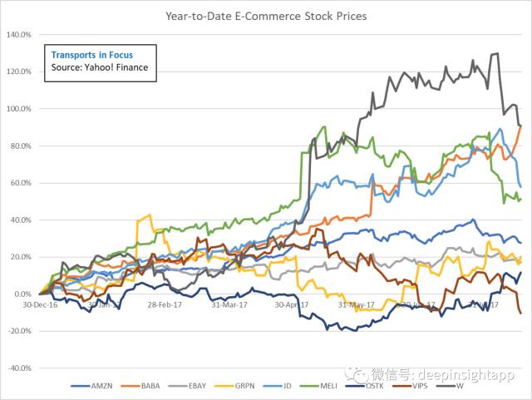Click the GRPN yellow legend line
The height and width of the screenshot is (400, 532).
[x=224, y=386]
